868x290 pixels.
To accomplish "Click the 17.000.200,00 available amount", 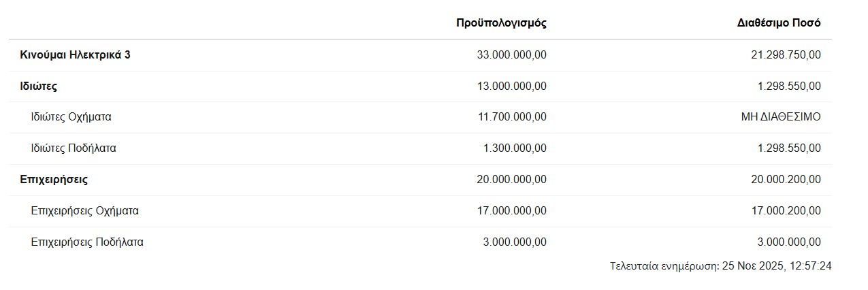I will point(786,211).
